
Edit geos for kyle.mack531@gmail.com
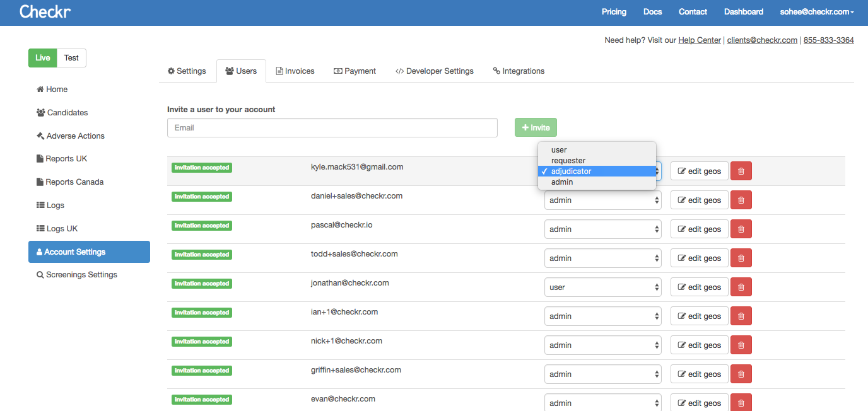(x=699, y=171)
